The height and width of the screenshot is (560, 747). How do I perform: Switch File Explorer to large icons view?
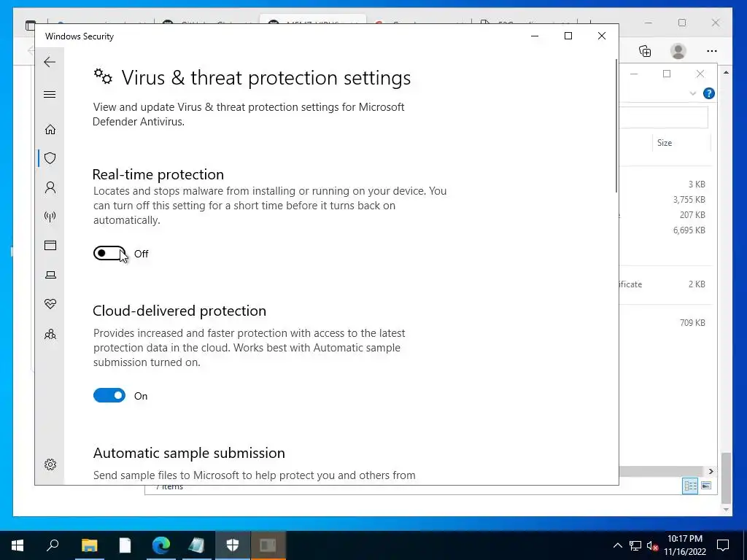[x=706, y=486]
